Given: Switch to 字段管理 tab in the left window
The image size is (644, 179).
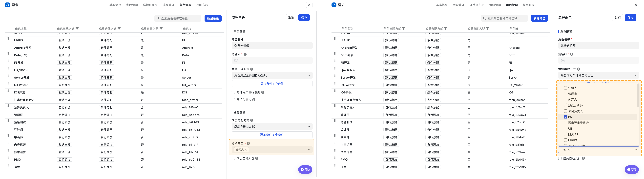Looking at the screenshot, I should 132,5.
